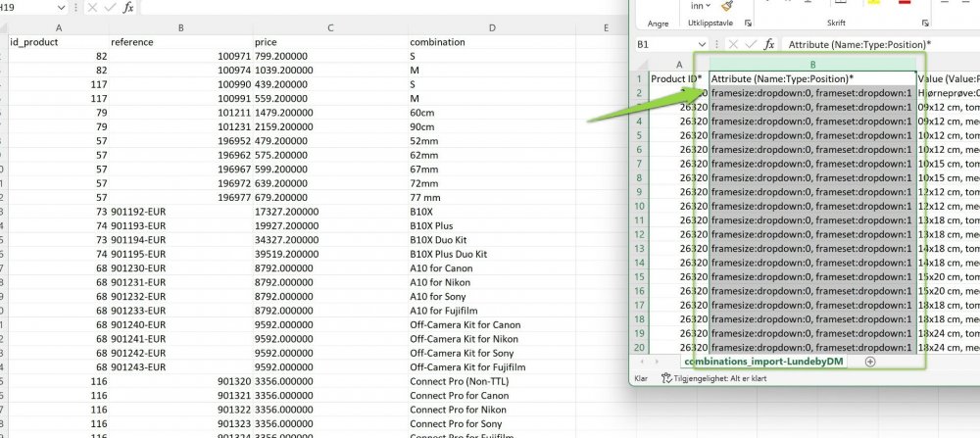Click cell containing B10X Plus Duo Kit
The height and width of the screenshot is (438, 980).
pos(492,255)
